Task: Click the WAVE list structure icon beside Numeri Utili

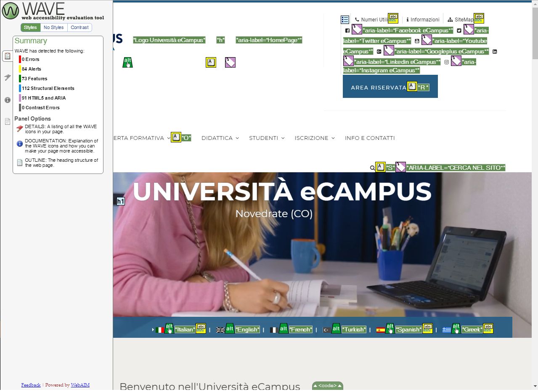Action: coord(345,20)
